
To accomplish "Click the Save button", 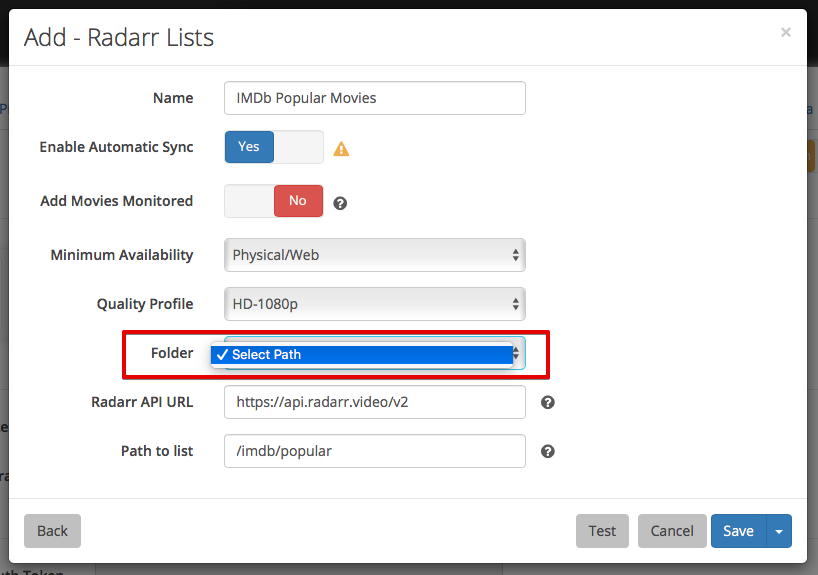I will pyautogui.click(x=738, y=531).
